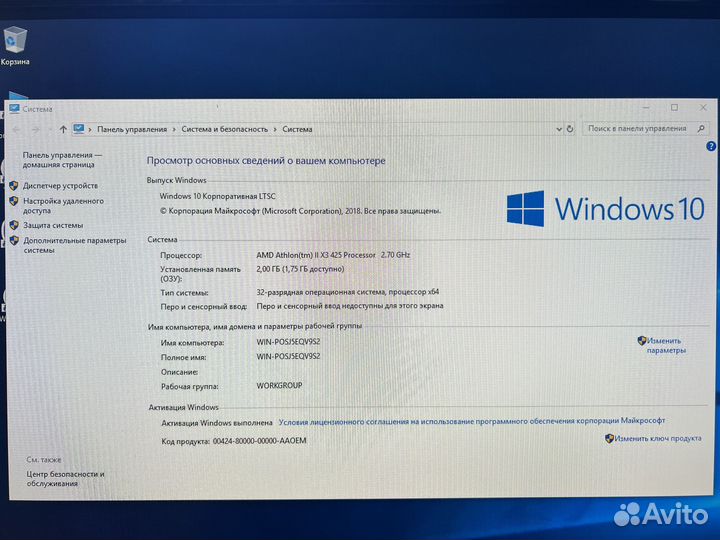Click the 2,00 ГБ installed memory value

(300, 269)
